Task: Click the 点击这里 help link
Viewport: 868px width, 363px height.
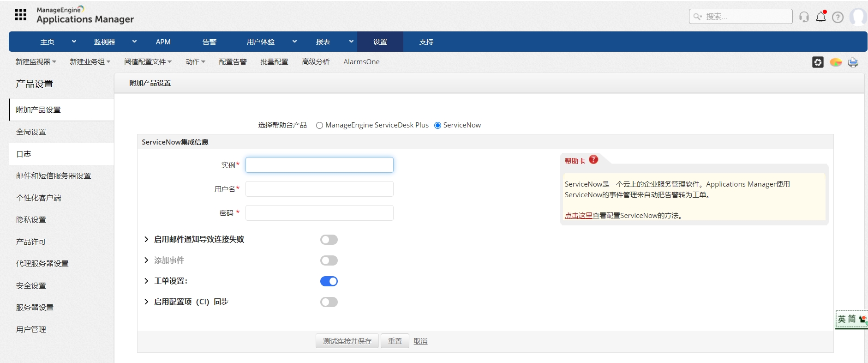Action: tap(579, 215)
